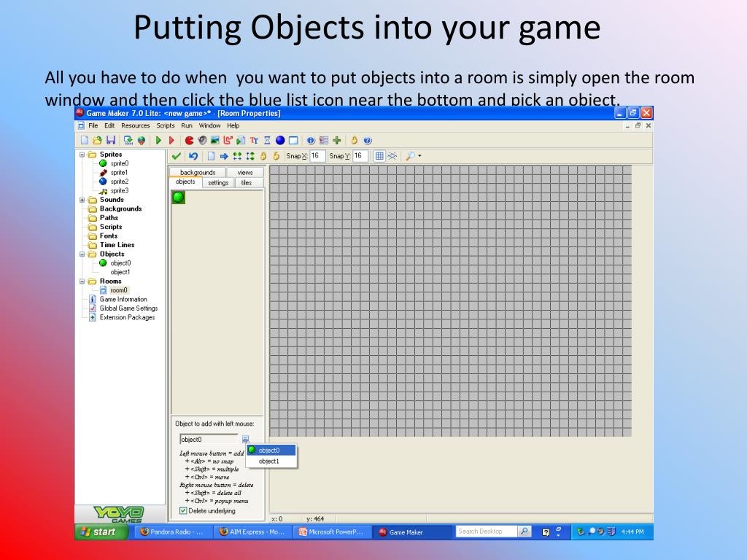This screenshot has height=560, width=747.
Task: Click the Create an object blue ball icon
Action: coord(280,140)
